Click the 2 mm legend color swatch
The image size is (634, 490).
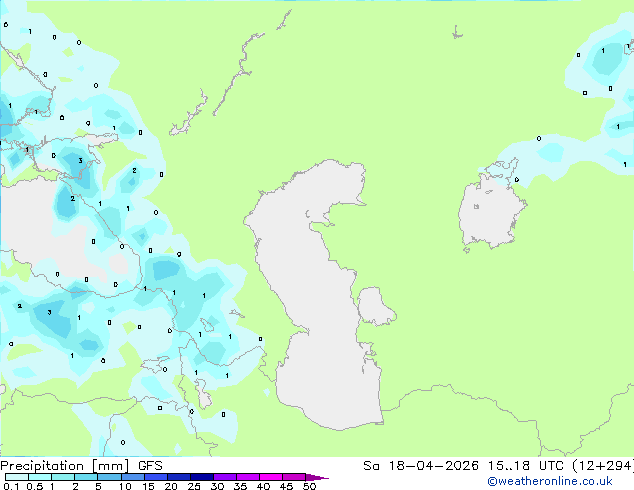[x=86, y=477]
